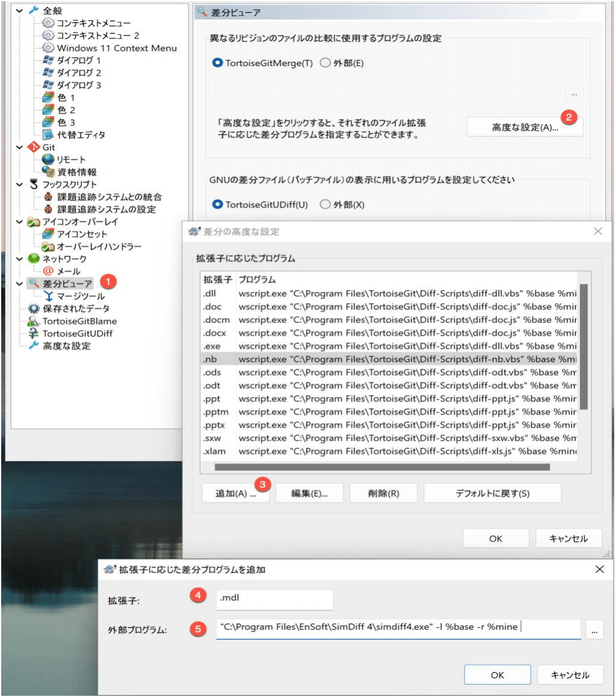616x697 pixels.
Task: Select TortoiseGitUDiff(U) radio button
Action: click(x=217, y=204)
